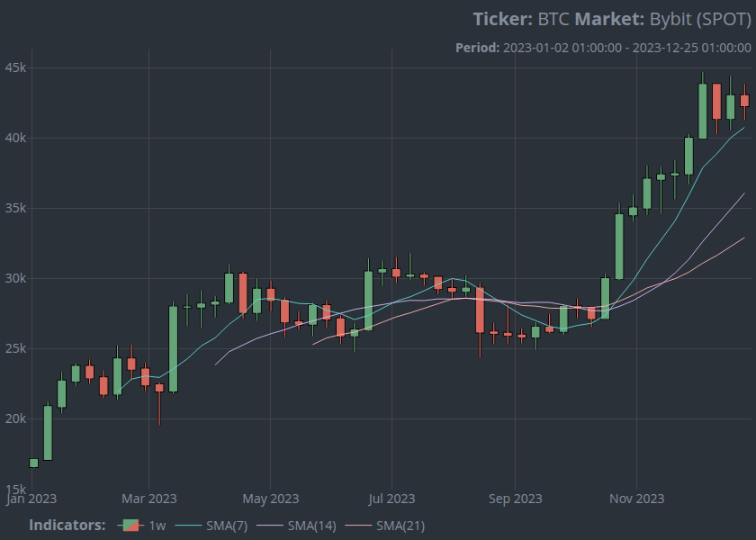Click the 'Indicators:' legend label
The image size is (756, 540).
[x=67, y=525]
